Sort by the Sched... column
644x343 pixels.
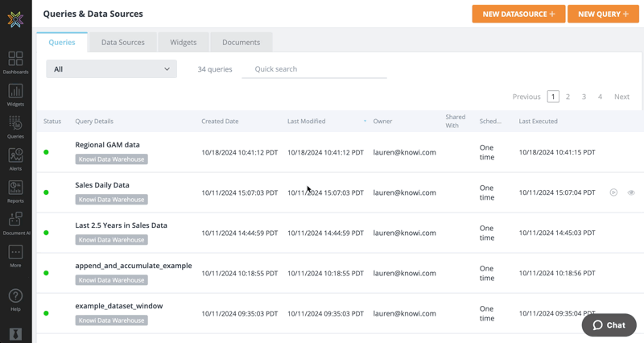pyautogui.click(x=490, y=122)
